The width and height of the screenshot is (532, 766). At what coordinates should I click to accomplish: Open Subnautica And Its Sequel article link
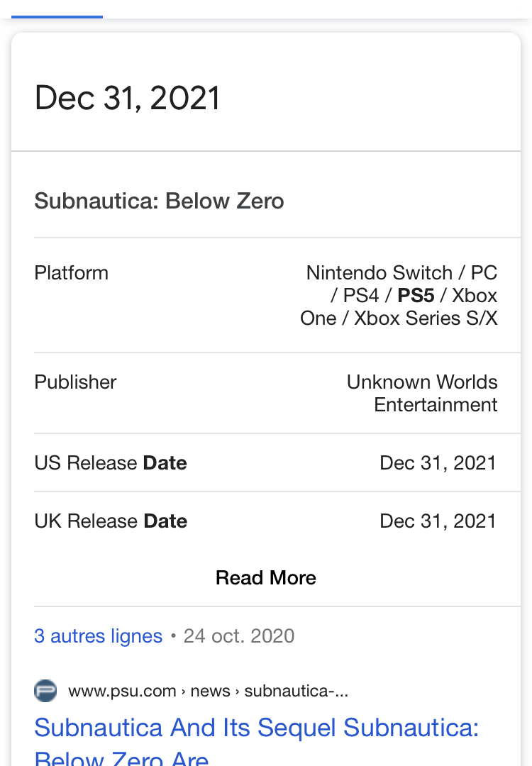257,740
